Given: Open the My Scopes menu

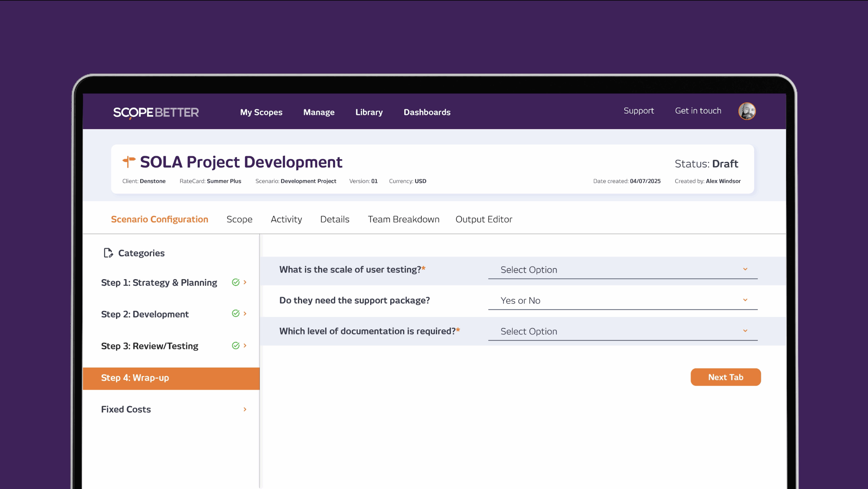Looking at the screenshot, I should click(261, 112).
